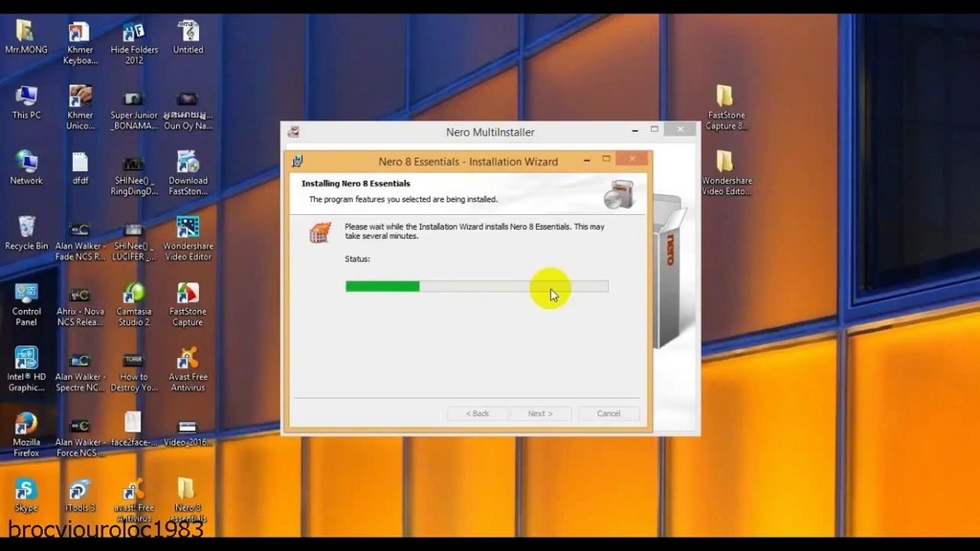Click the < Back button
This screenshot has height=551, width=980.
[x=478, y=413]
